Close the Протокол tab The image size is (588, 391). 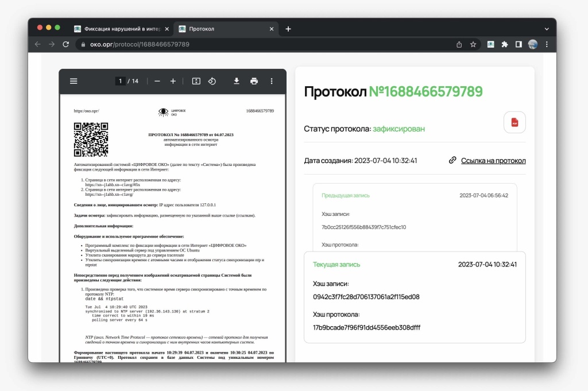pos(272,29)
